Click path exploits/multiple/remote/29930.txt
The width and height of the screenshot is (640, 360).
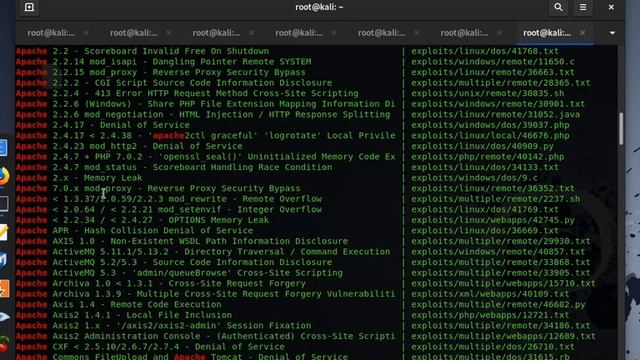501,241
